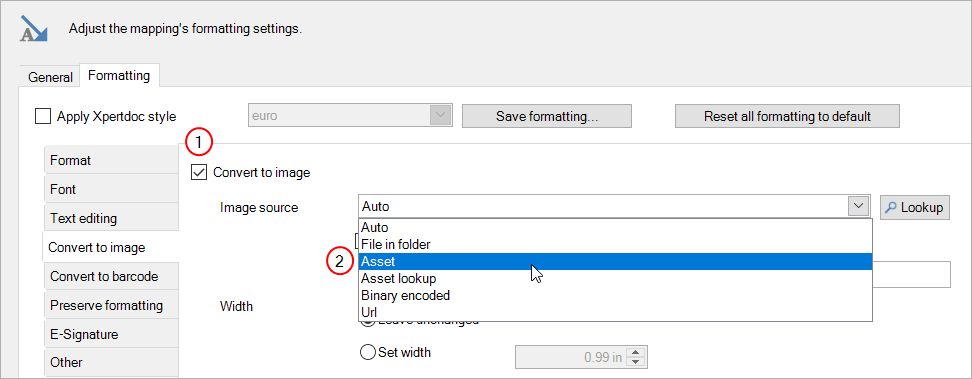
Task: Open the General tab
Action: 50,77
